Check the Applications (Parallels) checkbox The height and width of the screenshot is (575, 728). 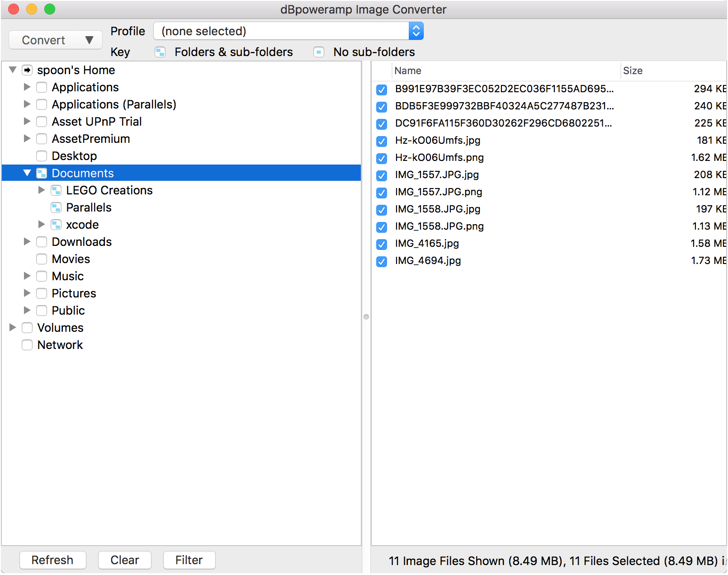click(x=42, y=104)
